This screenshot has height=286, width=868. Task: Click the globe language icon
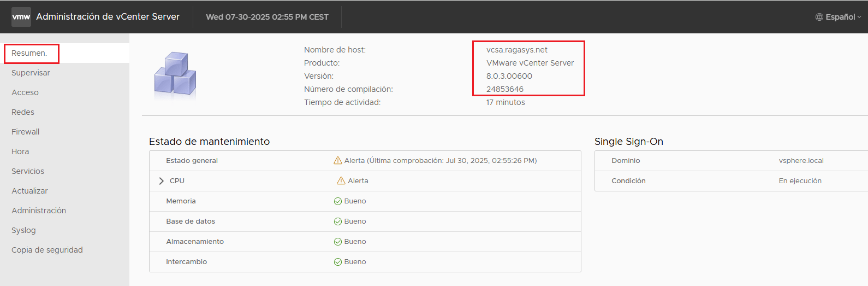[x=819, y=17]
